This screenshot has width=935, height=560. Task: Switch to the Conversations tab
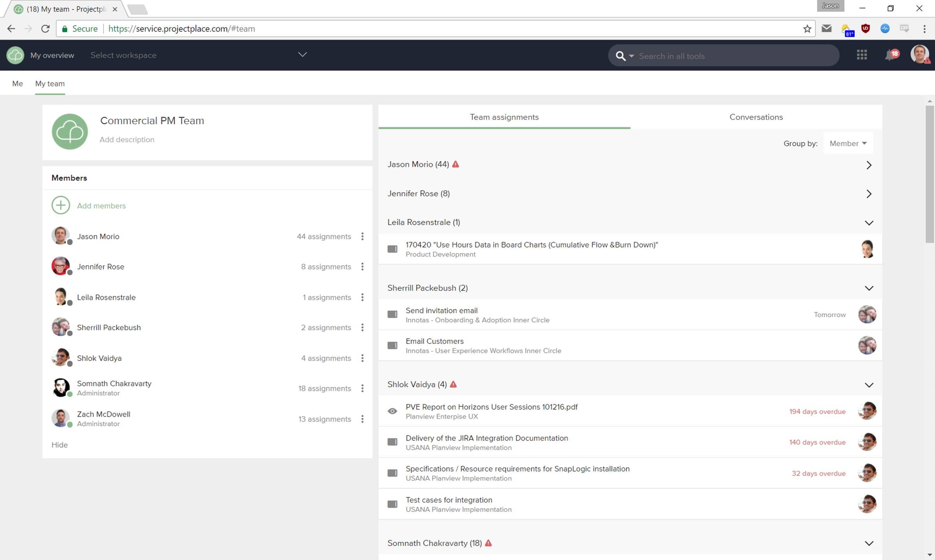point(756,117)
